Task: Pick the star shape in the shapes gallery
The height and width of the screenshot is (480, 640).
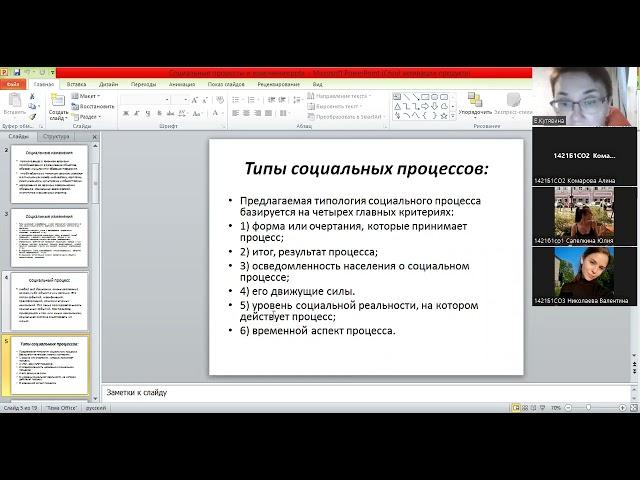Action: (444, 116)
